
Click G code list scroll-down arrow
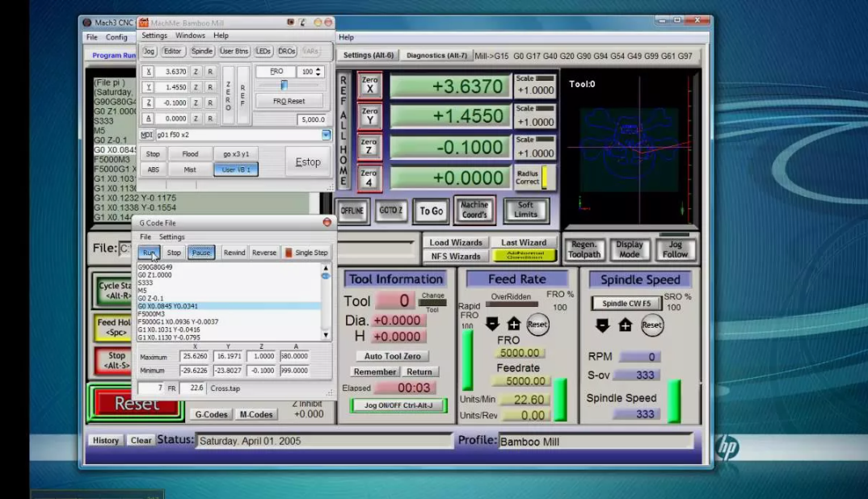click(326, 335)
